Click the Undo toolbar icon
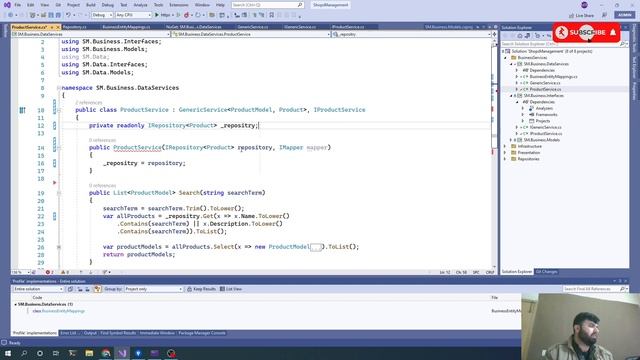Viewport: 640px width, 360px height. [x=68, y=15]
